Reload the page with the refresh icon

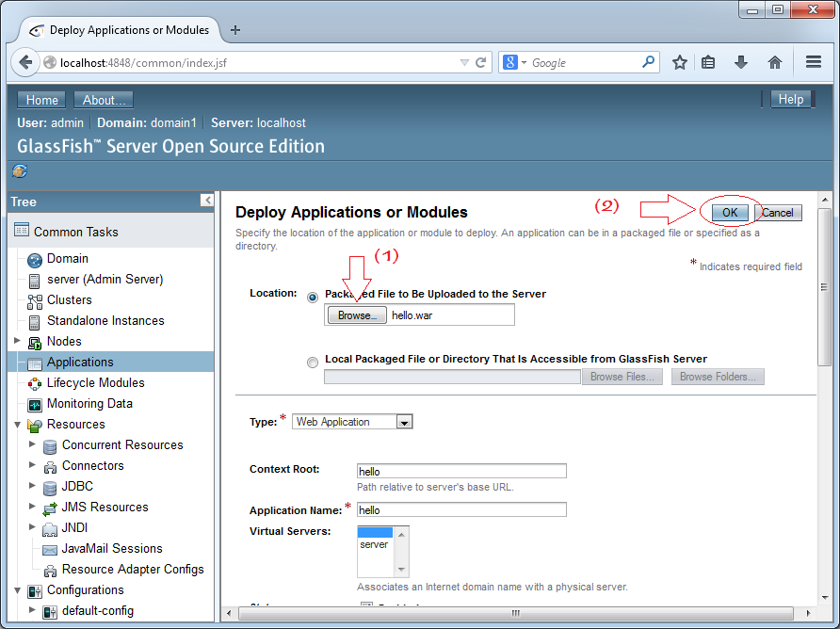(x=481, y=63)
